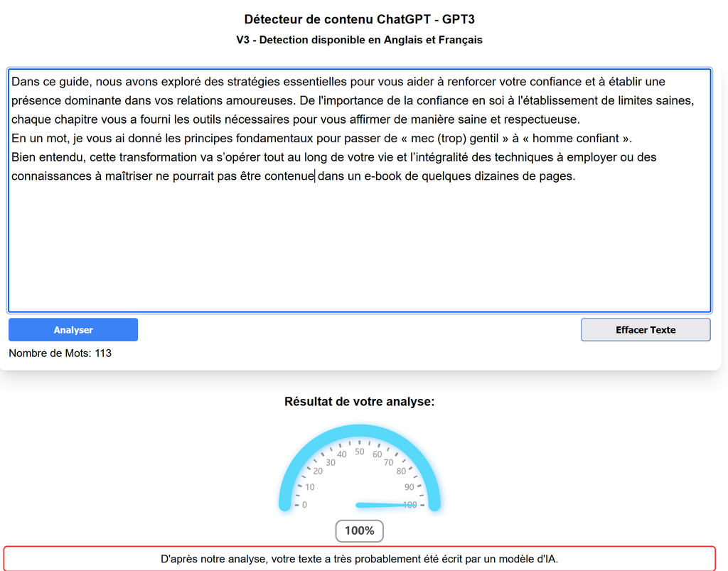Screen dimensions: 728x571
Task: Click the 'V3 - Detection disponible' subtitle
Action: click(359, 40)
